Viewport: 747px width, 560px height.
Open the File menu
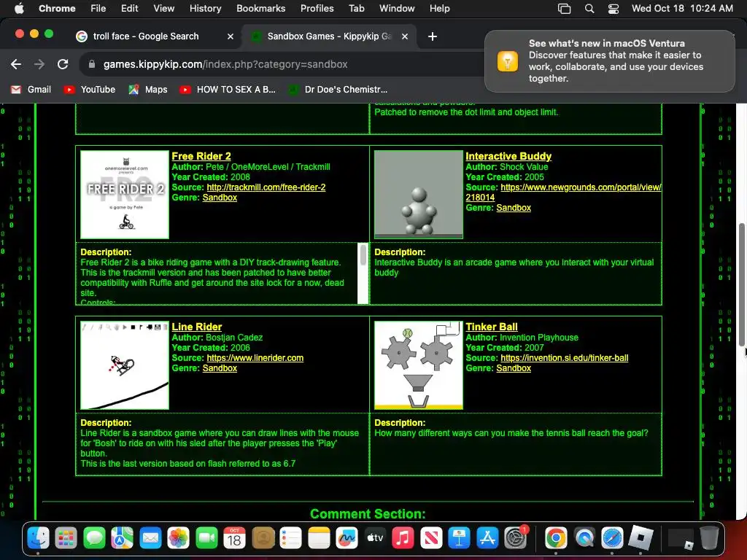click(x=98, y=9)
